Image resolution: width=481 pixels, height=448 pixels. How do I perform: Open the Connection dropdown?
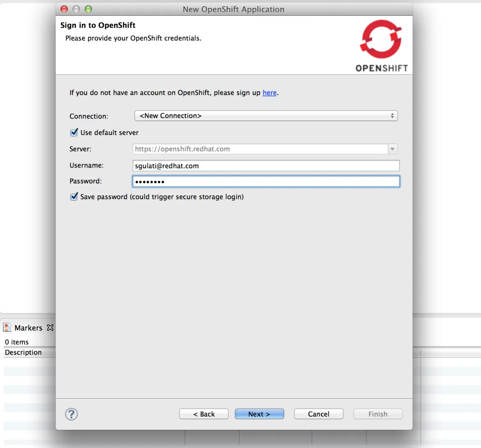click(266, 116)
